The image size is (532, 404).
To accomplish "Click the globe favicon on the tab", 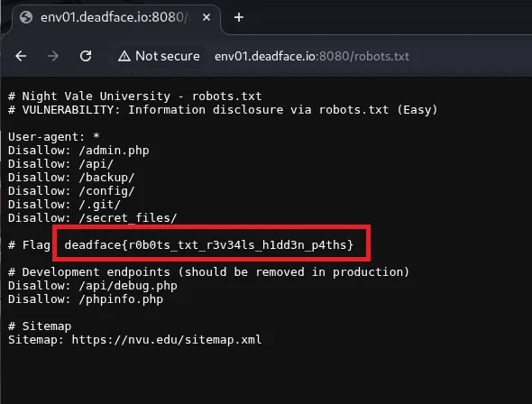I will [26, 17].
